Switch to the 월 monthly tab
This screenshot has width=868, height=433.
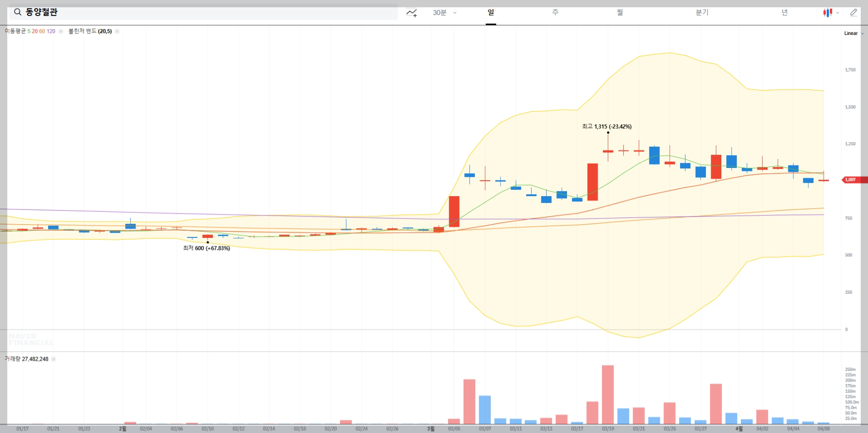click(x=620, y=13)
